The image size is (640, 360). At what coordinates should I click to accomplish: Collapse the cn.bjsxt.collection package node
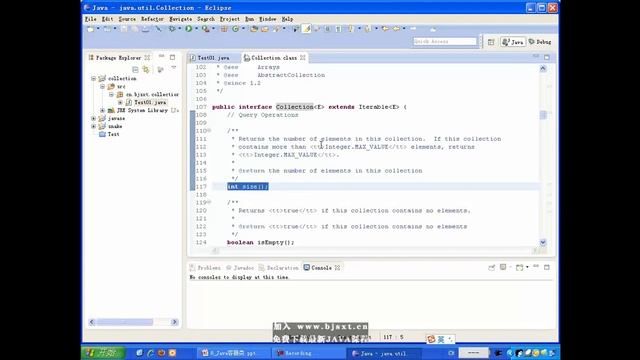[111, 94]
